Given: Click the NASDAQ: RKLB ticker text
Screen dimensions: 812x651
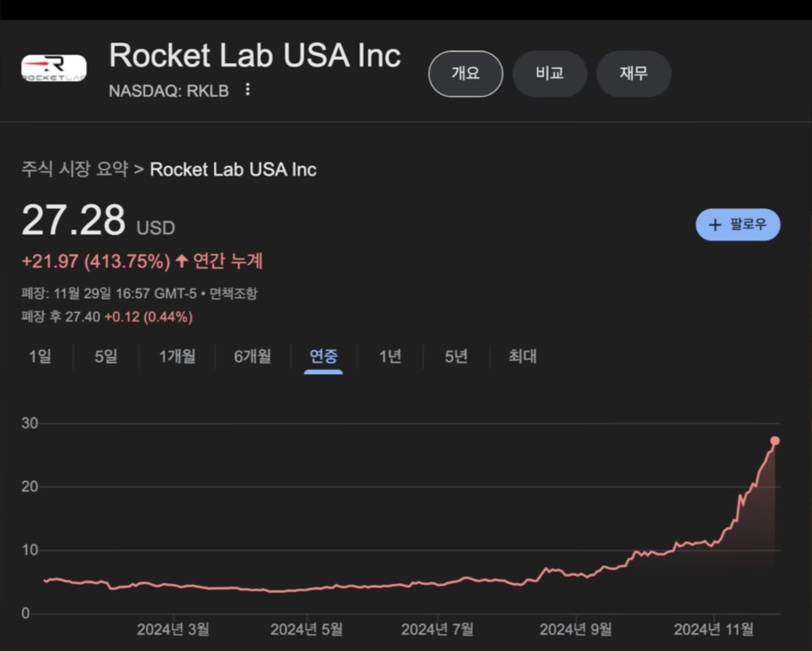Looking at the screenshot, I should tap(169, 91).
